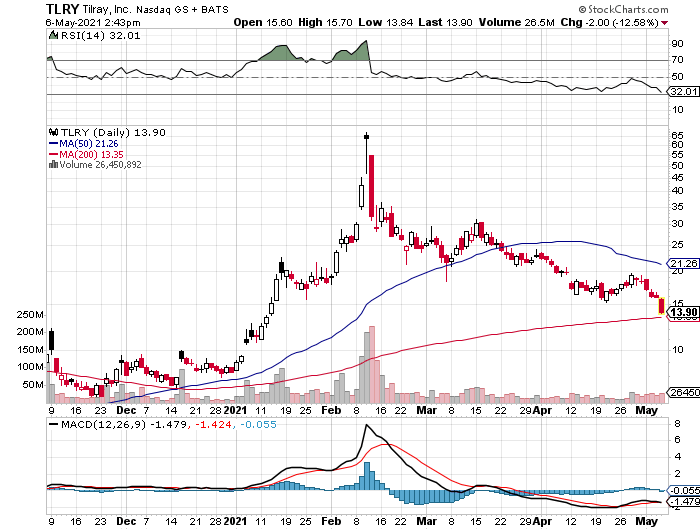Image resolution: width=700 pixels, height=530 pixels.
Task: Click the Volume bars legend icon
Action: point(53,164)
